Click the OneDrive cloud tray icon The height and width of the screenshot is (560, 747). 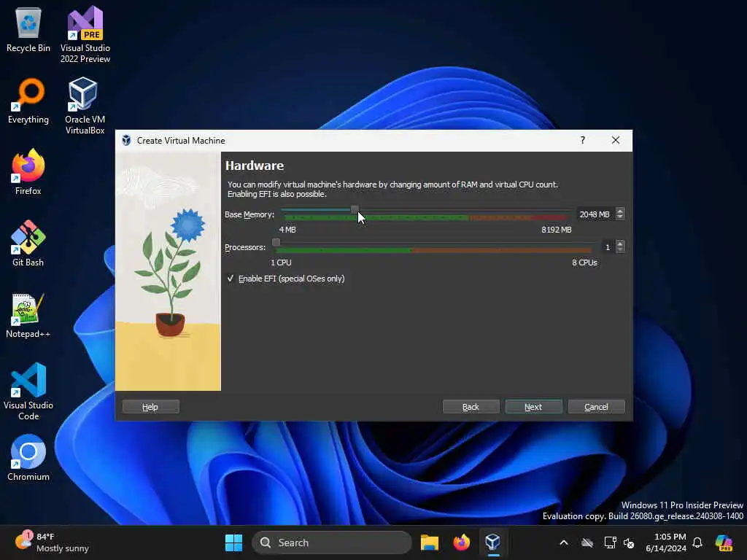pyautogui.click(x=587, y=542)
